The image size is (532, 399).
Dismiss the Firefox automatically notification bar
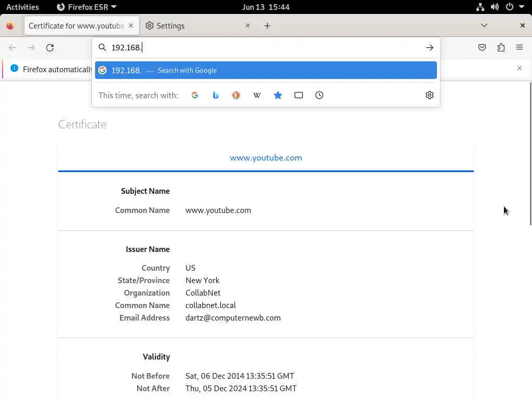click(520, 68)
